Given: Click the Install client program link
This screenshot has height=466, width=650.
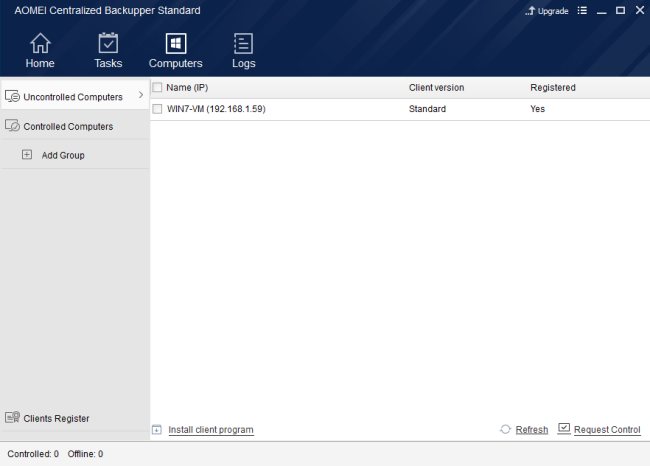Looking at the screenshot, I should [x=211, y=430].
